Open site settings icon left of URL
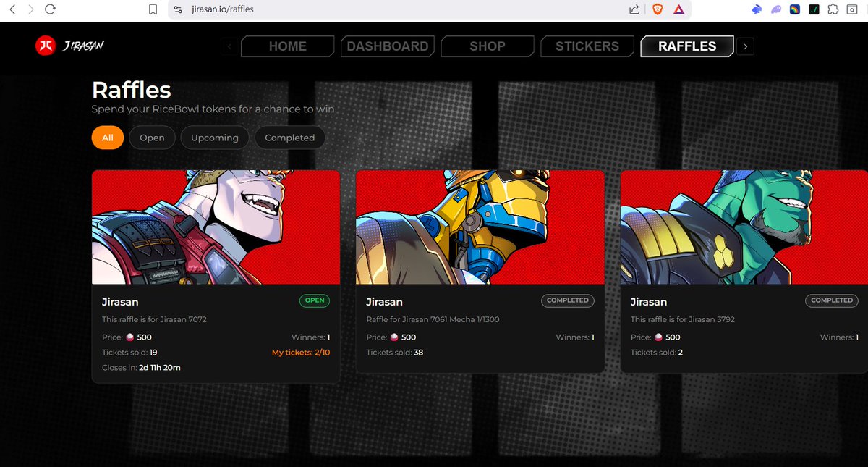This screenshot has height=467, width=868. (x=178, y=9)
